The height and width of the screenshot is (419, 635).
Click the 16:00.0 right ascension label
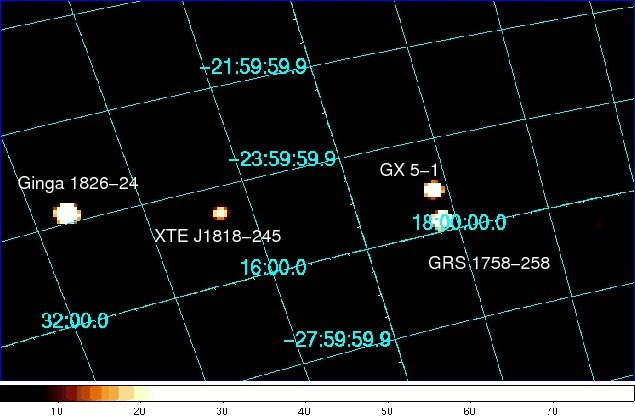click(x=272, y=267)
